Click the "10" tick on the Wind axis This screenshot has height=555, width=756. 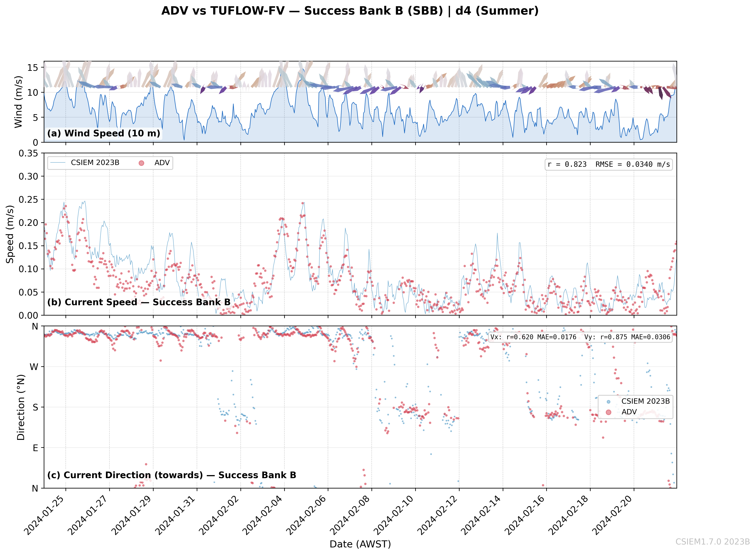(x=33, y=92)
